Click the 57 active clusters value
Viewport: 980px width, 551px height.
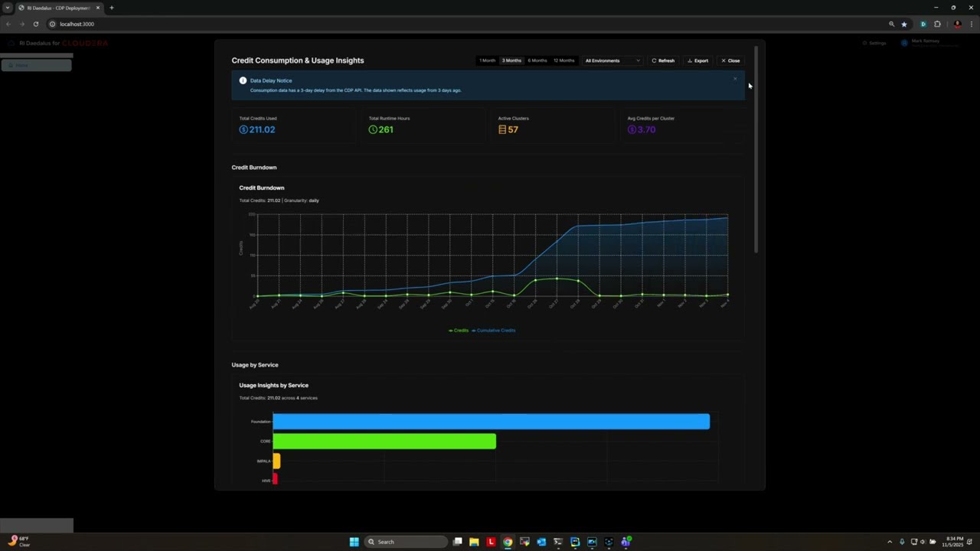point(513,129)
